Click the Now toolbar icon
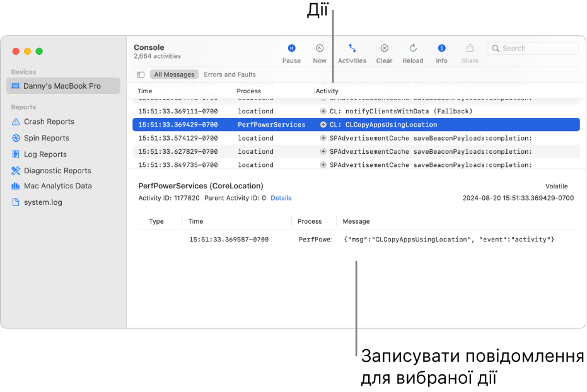Image resolution: width=587 pixels, height=392 pixels. pyautogui.click(x=319, y=49)
